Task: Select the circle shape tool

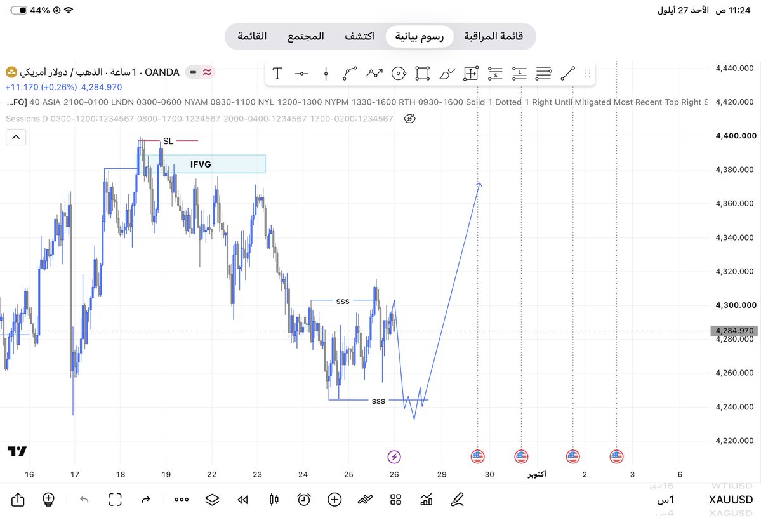Action: 399,73
